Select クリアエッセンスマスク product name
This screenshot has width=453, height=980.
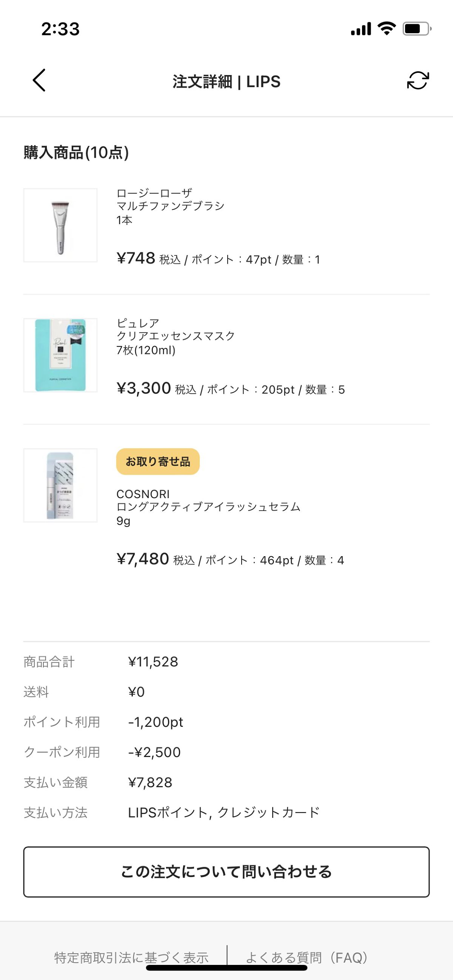[x=176, y=336]
